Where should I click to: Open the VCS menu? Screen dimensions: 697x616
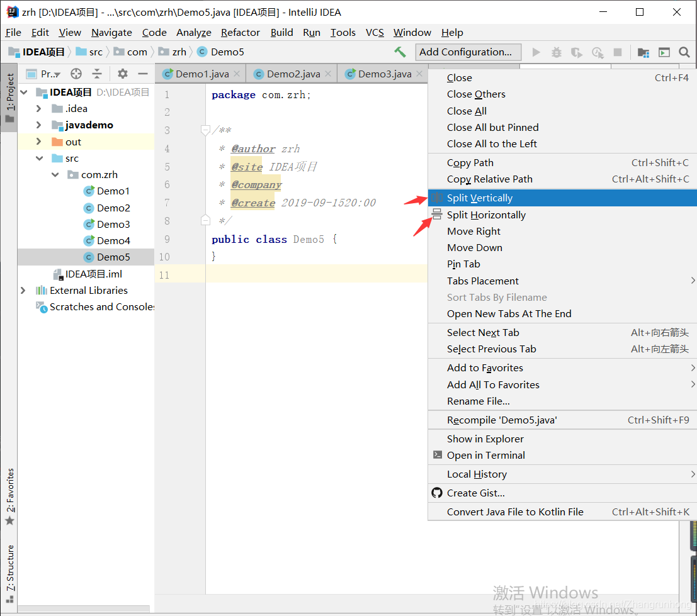(x=374, y=33)
